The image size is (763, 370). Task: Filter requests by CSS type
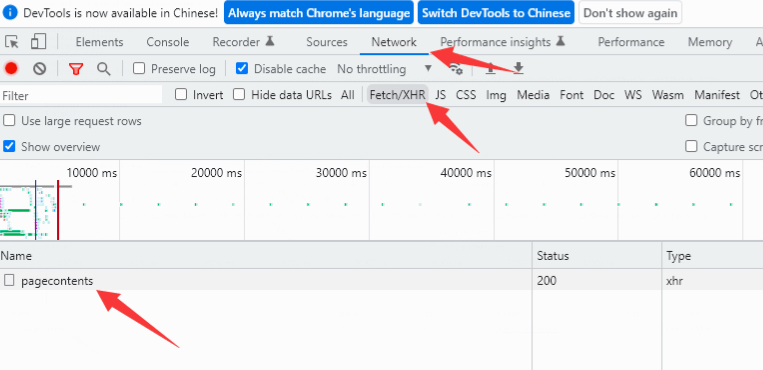466,95
